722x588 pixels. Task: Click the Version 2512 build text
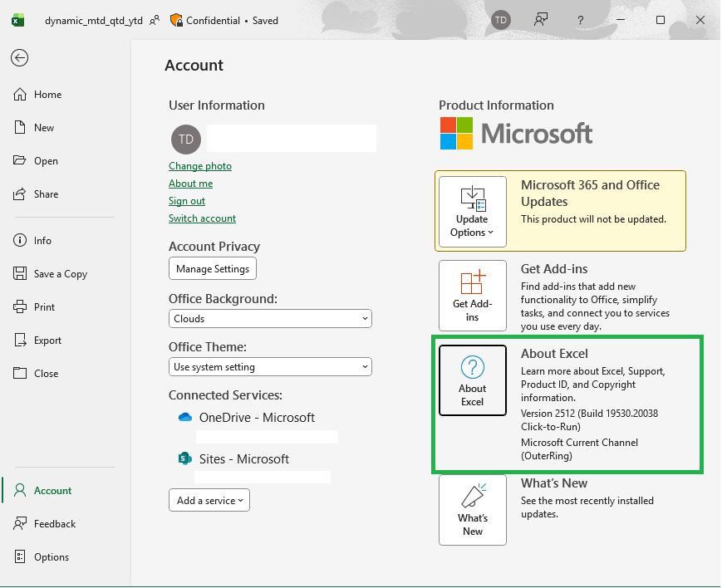point(589,420)
